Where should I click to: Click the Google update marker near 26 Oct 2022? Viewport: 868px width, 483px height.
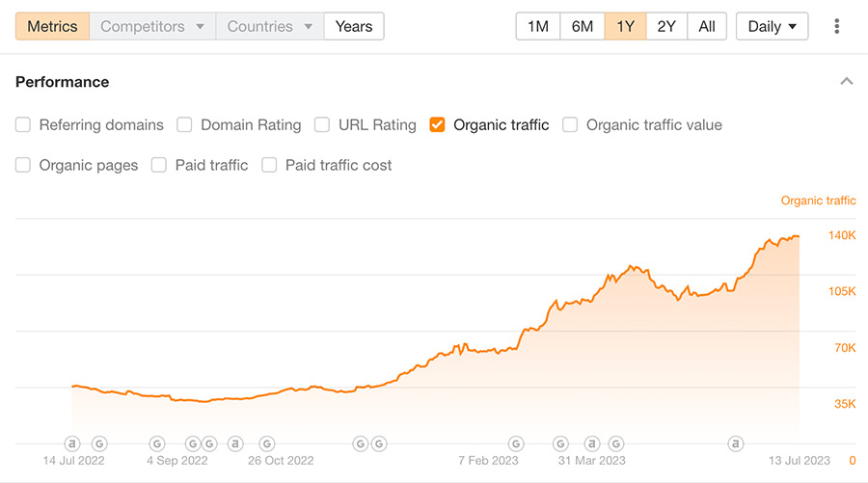coord(267,443)
